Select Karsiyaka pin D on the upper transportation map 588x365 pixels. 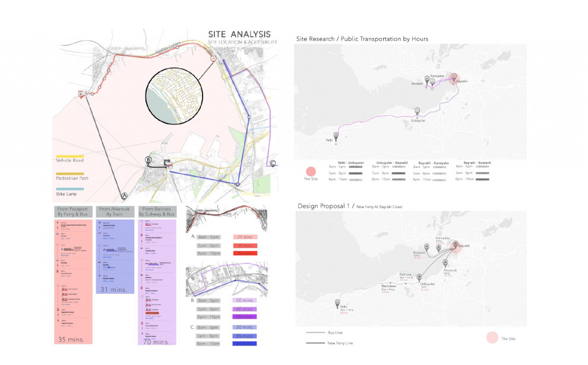pyautogui.click(x=432, y=82)
